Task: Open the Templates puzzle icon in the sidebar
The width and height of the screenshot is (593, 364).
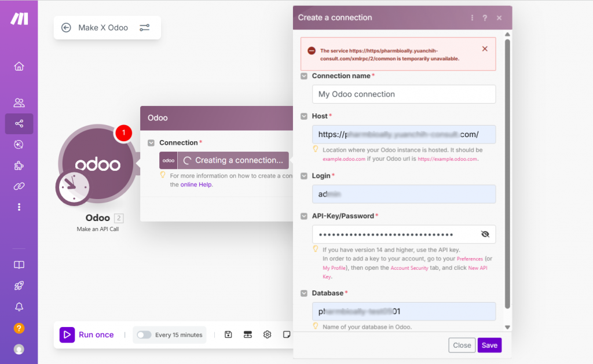Action: point(19,166)
